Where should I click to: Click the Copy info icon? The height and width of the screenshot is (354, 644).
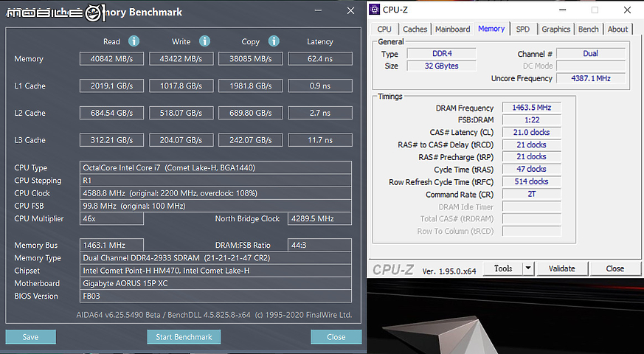[x=274, y=41]
